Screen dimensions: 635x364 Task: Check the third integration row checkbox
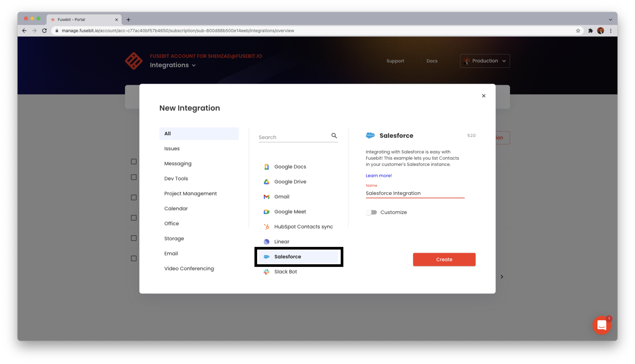pyautogui.click(x=134, y=197)
